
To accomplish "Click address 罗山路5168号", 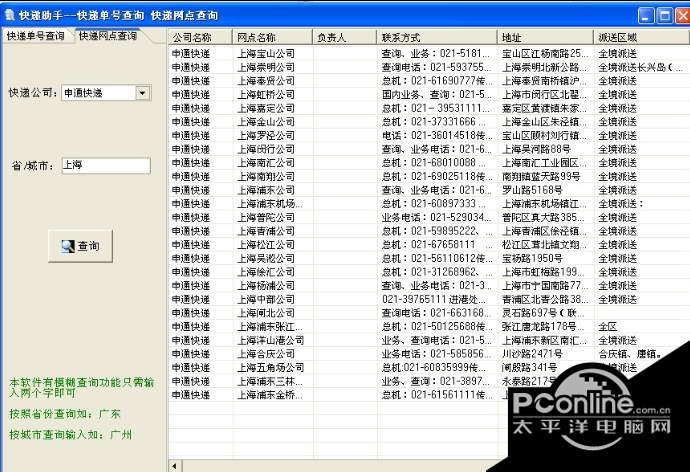I will (x=532, y=190).
